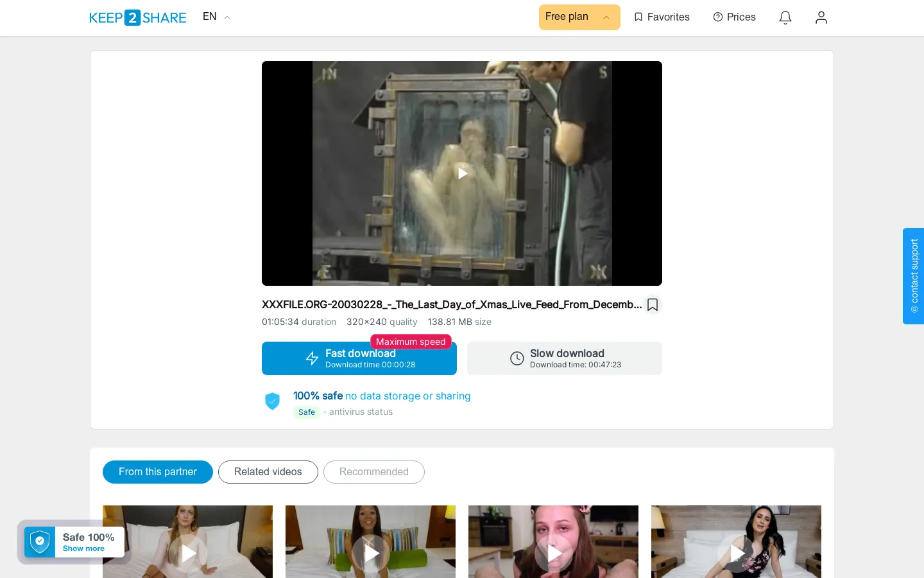This screenshot has height=578, width=924.
Task: Click the Prices question mark icon
Action: coord(718,17)
